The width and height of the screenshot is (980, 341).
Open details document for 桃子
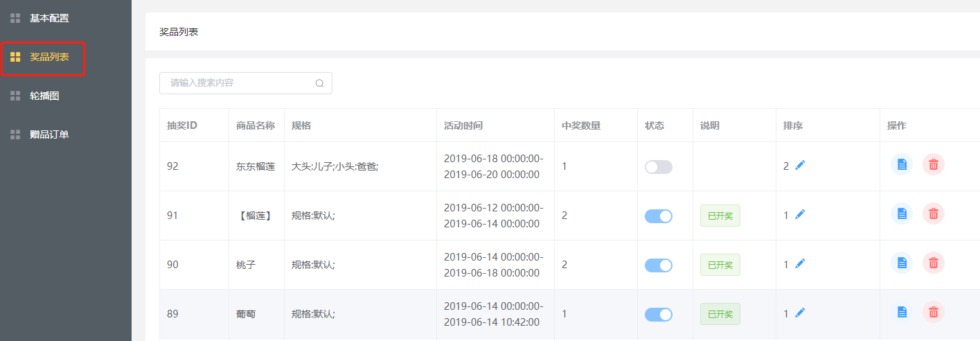[x=901, y=263]
